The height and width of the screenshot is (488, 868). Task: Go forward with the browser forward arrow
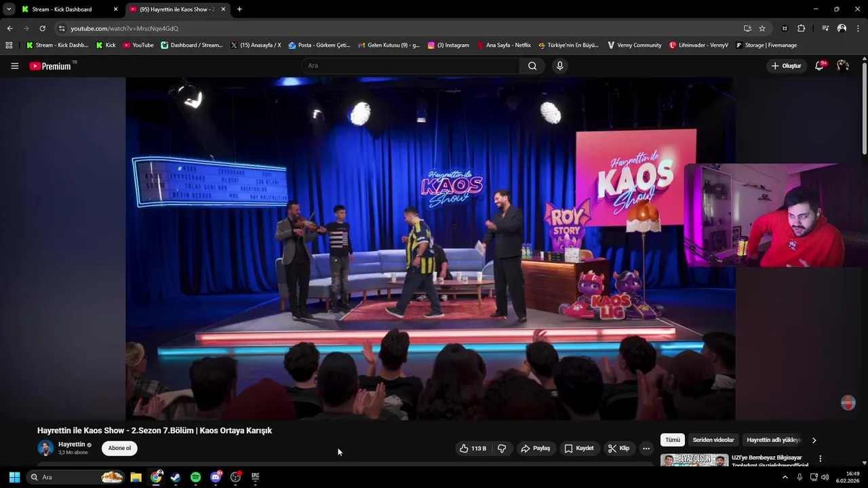click(x=26, y=28)
